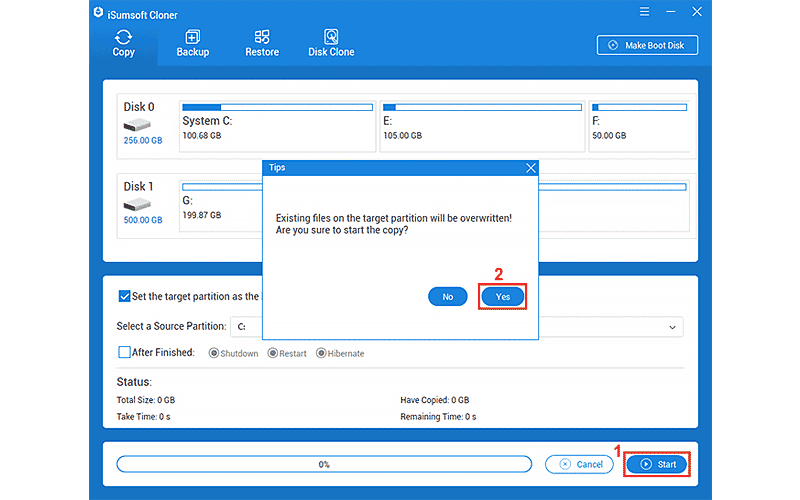This screenshot has width=800, height=500.
Task: Switch to the Backup tab
Action: pyautogui.click(x=193, y=43)
